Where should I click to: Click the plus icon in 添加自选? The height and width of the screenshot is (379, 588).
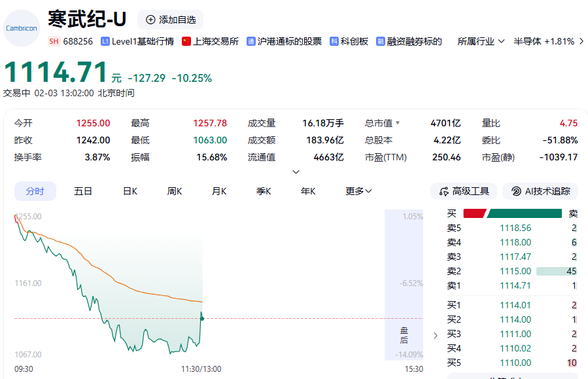pyautogui.click(x=150, y=20)
